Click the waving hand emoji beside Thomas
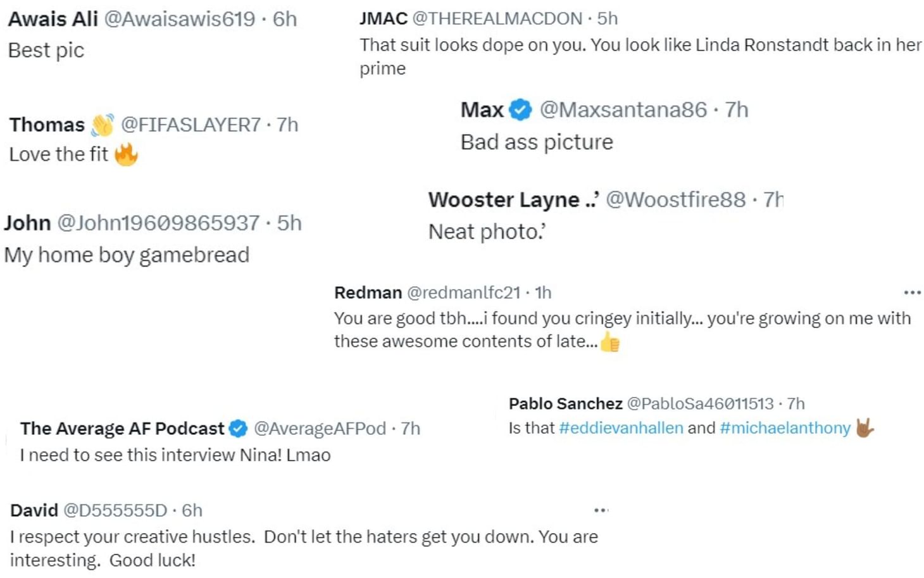The image size is (924, 578). [102, 125]
